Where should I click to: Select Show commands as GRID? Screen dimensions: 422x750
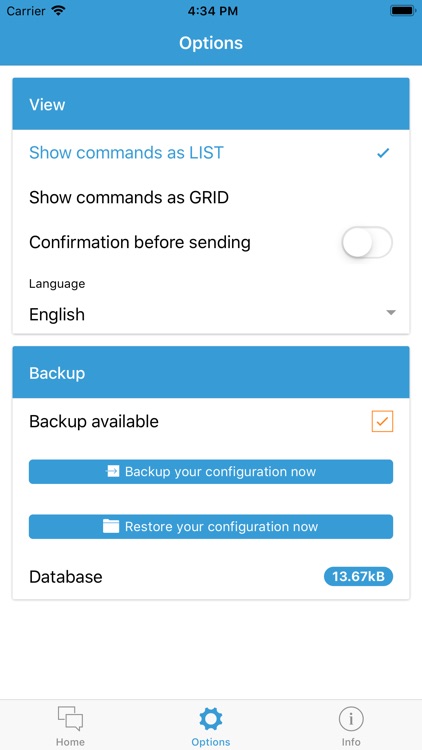211,198
